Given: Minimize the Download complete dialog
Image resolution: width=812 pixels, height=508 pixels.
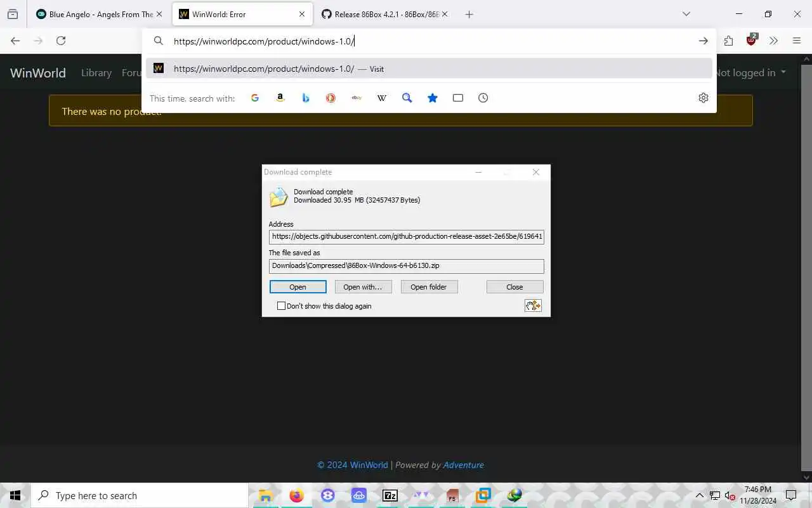Looking at the screenshot, I should [x=478, y=172].
